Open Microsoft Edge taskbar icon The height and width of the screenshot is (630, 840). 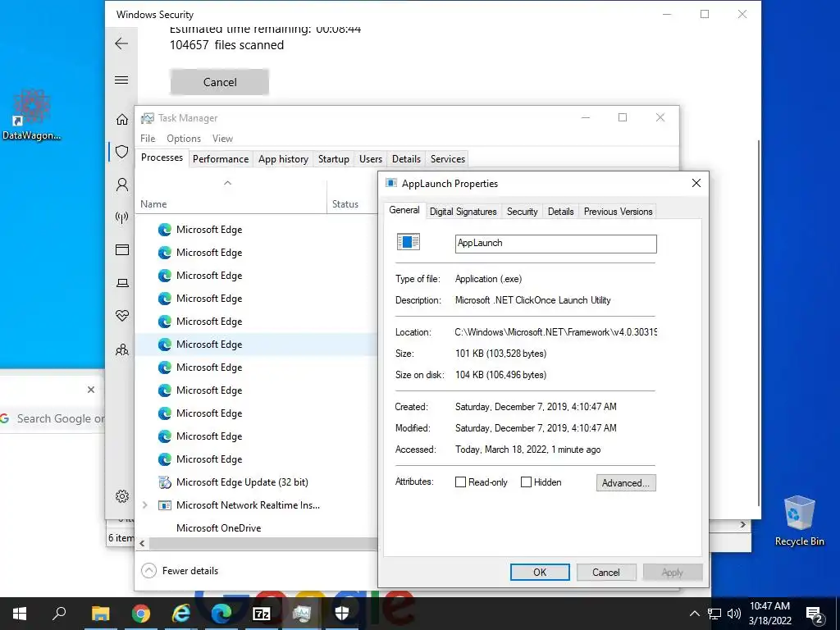[221, 614]
